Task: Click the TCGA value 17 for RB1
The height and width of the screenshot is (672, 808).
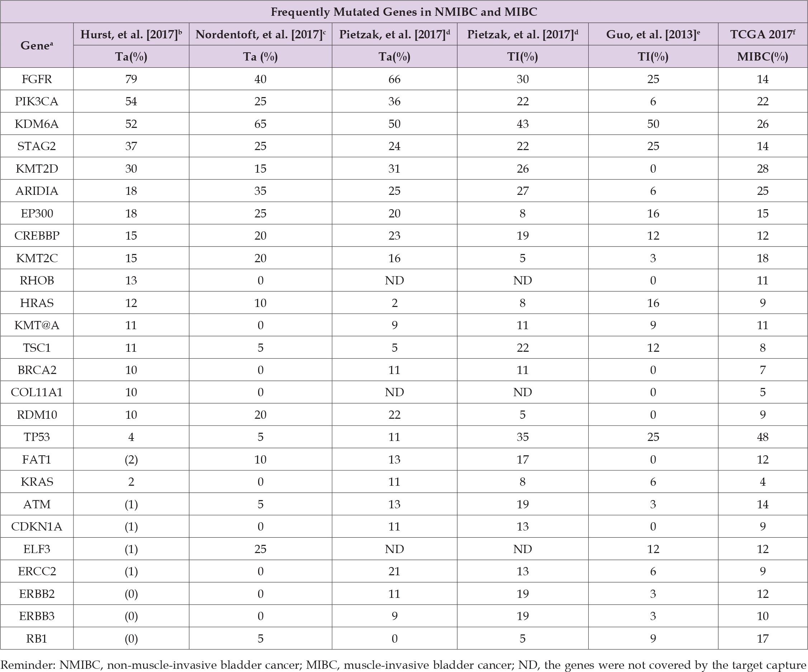Action: [x=762, y=639]
